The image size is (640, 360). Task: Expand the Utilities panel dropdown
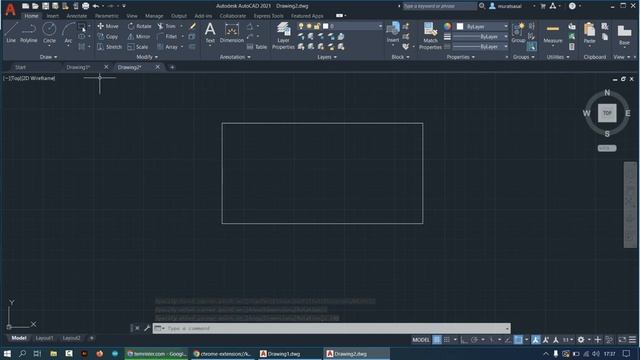pyautogui.click(x=558, y=57)
